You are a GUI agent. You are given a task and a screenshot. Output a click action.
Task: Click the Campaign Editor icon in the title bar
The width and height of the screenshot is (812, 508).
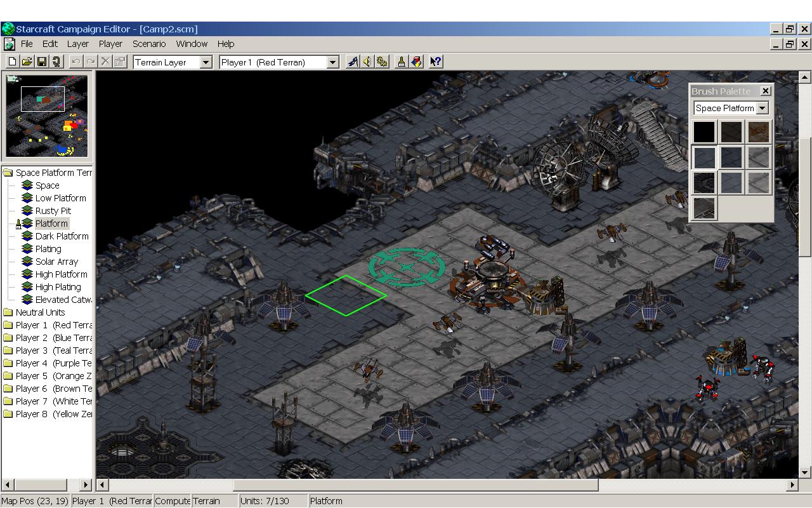coord(8,29)
